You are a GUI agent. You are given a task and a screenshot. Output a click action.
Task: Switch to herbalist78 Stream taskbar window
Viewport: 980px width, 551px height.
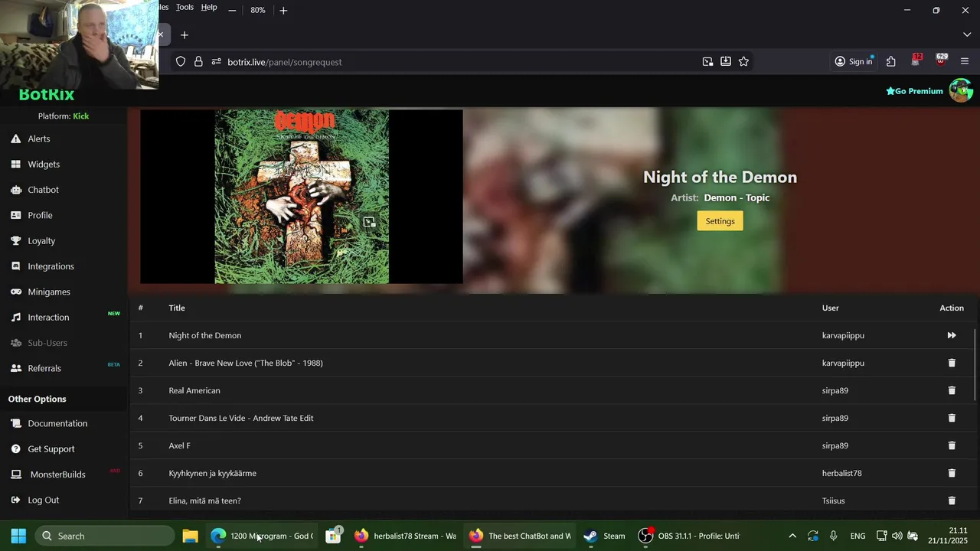pos(405,536)
